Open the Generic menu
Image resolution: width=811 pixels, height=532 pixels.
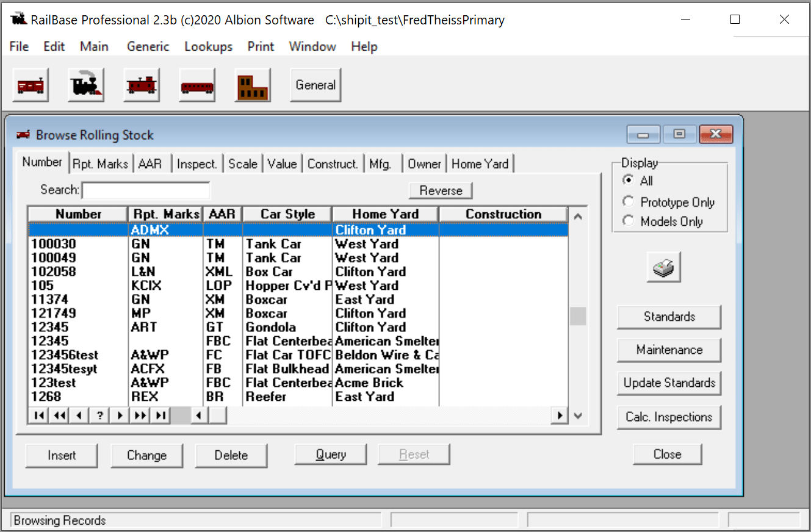tap(148, 46)
